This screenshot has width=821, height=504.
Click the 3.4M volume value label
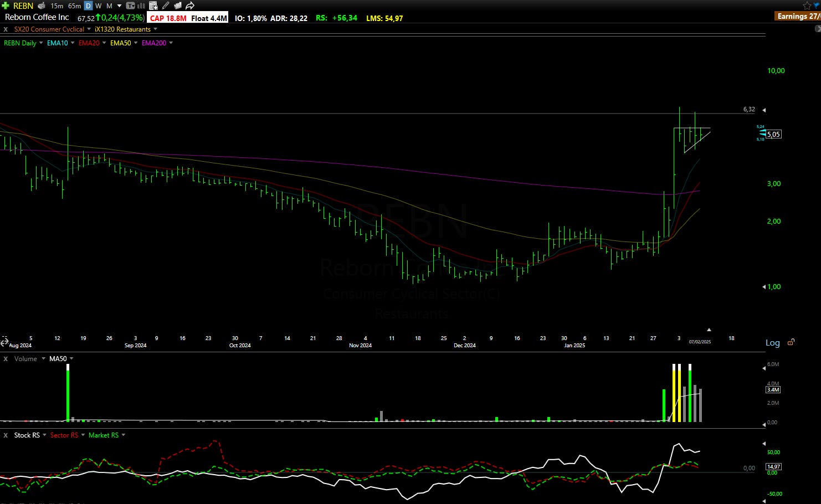click(773, 390)
